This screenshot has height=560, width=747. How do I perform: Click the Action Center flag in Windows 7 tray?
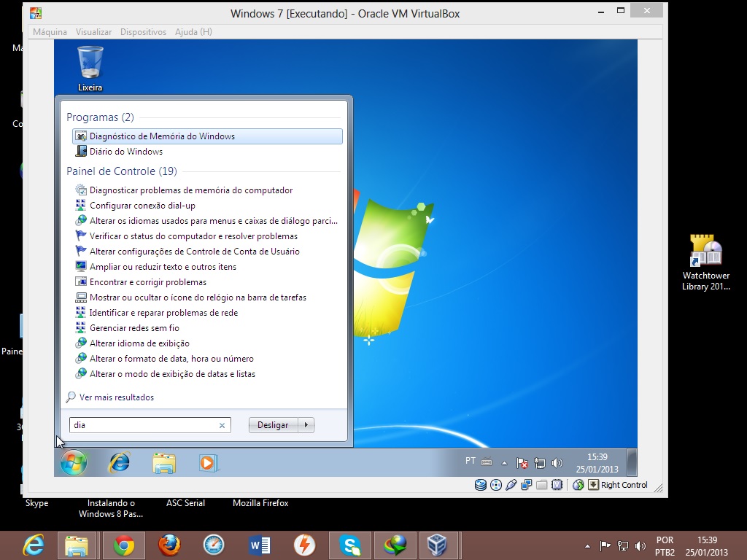(x=522, y=463)
